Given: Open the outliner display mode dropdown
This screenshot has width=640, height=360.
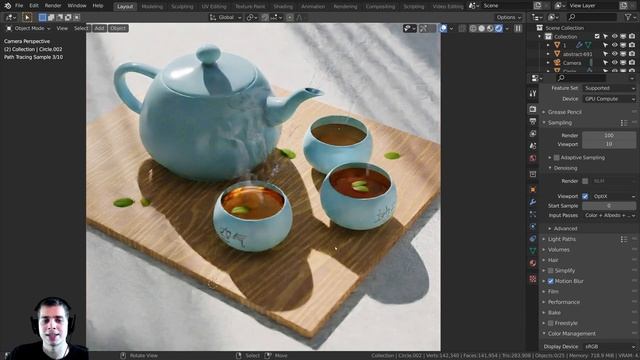Looking at the screenshot, I should tap(553, 17).
